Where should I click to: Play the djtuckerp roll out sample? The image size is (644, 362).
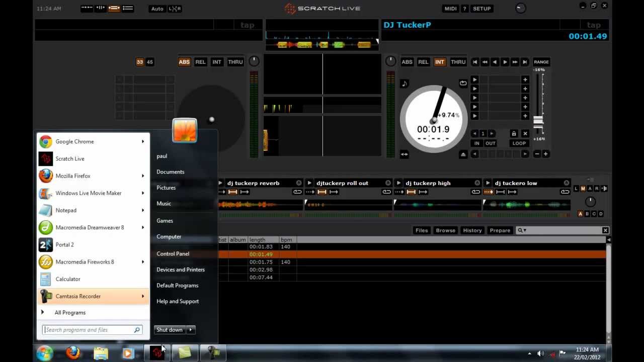[x=309, y=183]
